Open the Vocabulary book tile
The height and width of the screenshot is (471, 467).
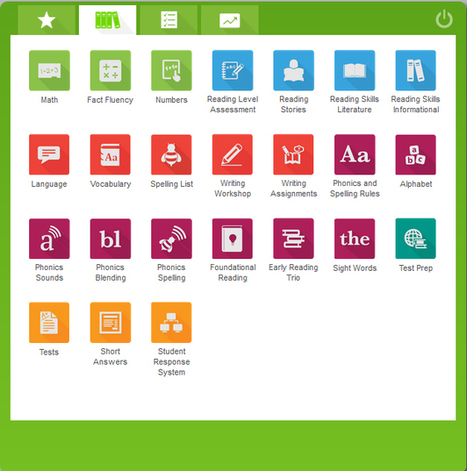click(110, 154)
